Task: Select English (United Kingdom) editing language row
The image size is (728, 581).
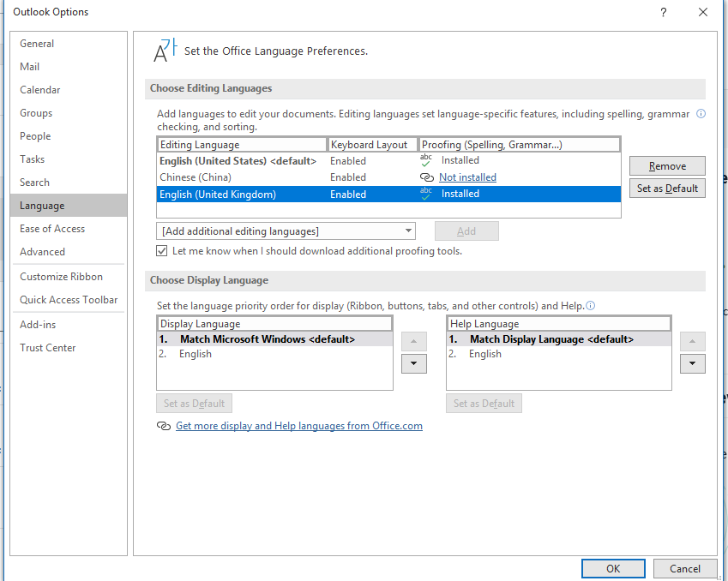Action: (388, 194)
